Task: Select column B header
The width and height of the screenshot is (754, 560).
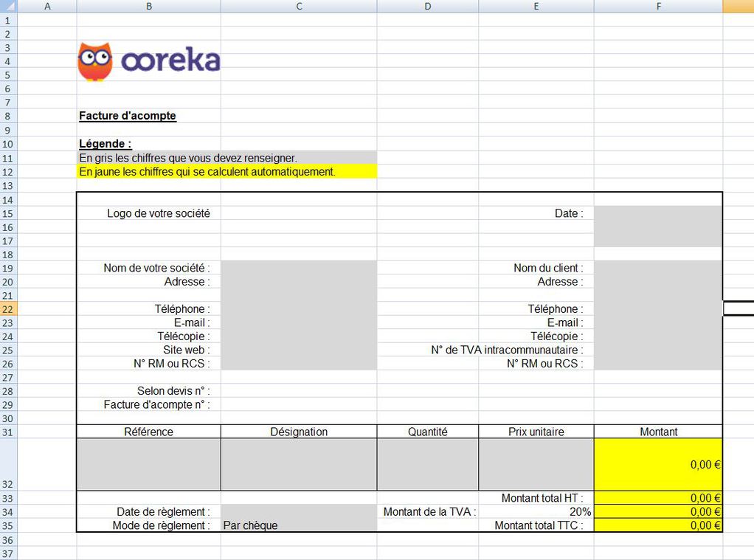Action: pos(148,7)
